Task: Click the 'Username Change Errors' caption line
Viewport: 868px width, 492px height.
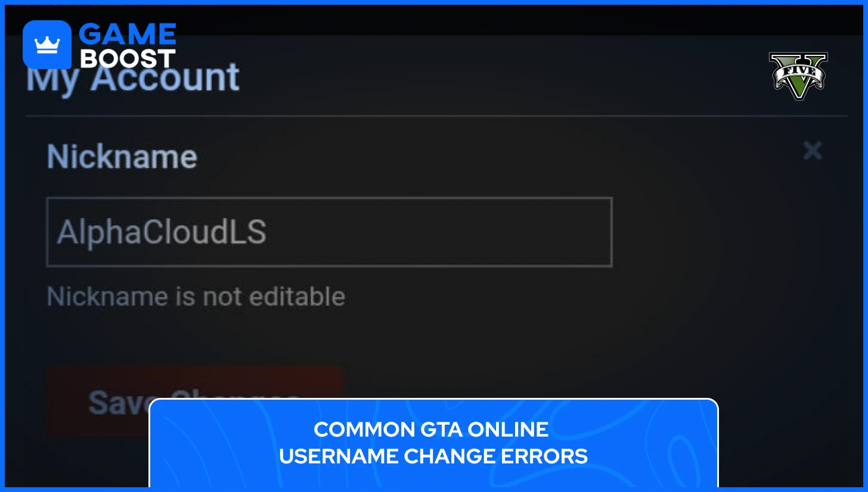Action: click(433, 456)
